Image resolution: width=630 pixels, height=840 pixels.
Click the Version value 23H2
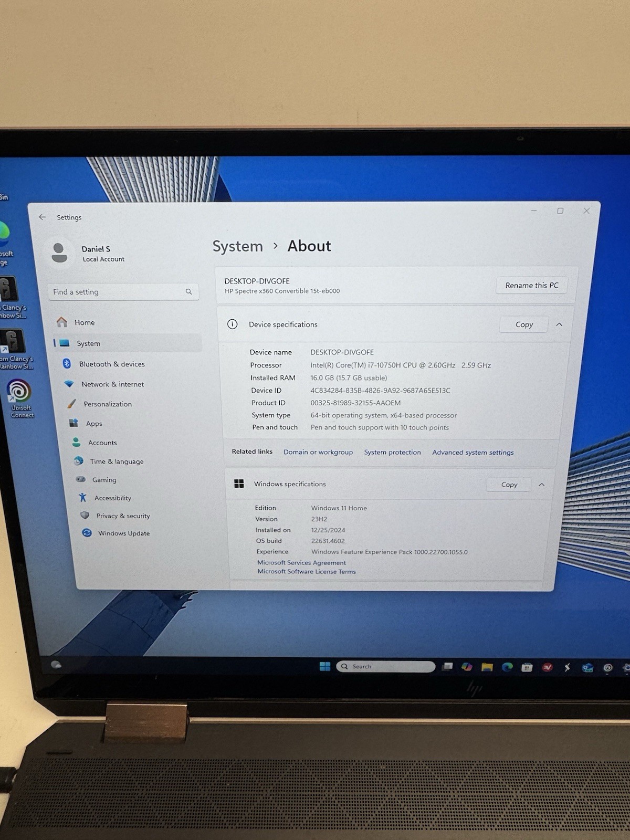click(x=319, y=519)
